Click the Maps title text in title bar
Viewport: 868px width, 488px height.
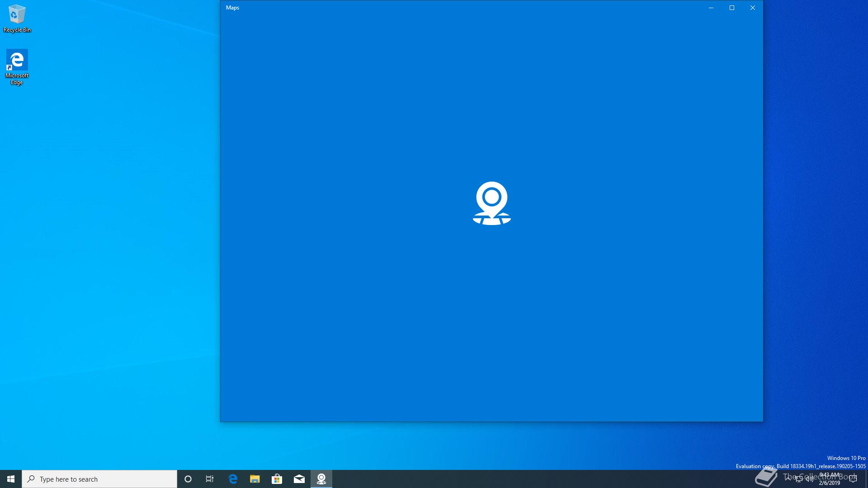pyautogui.click(x=232, y=8)
